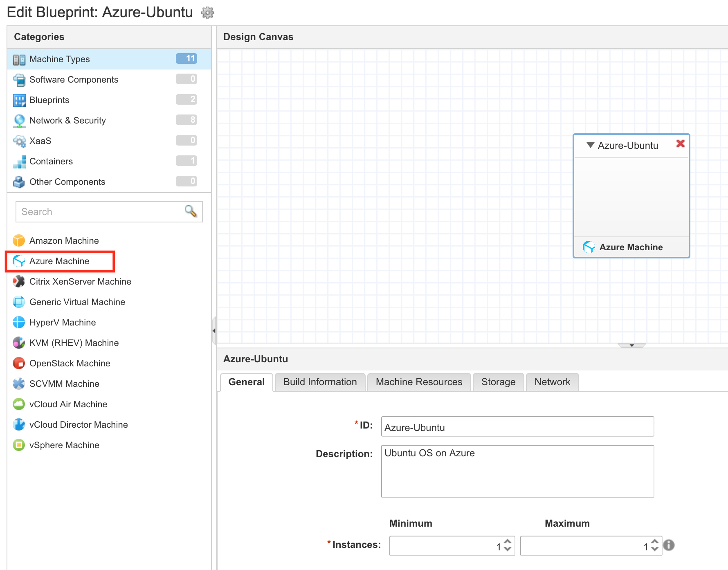Select the Amazon Machine icon
Screen dimensions: 728x570
pyautogui.click(x=19, y=240)
